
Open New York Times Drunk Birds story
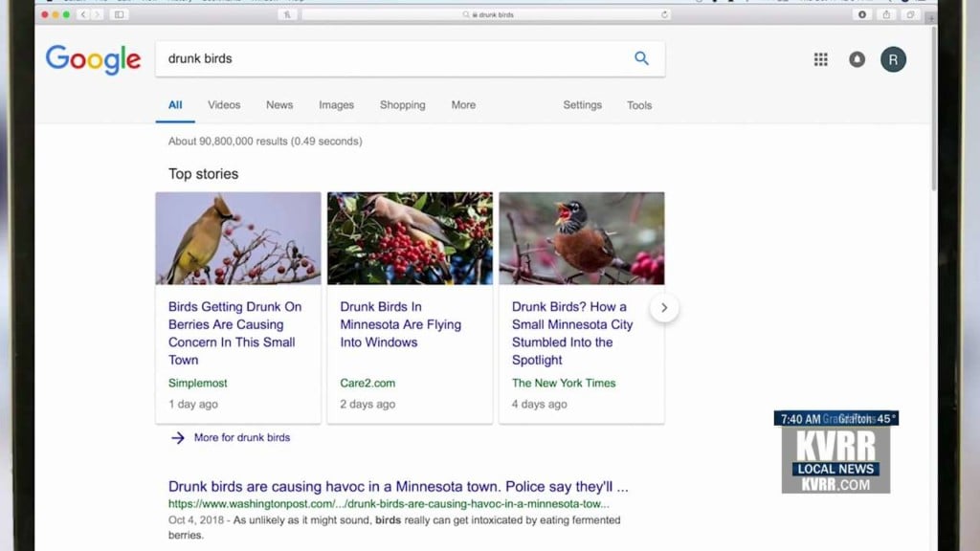tap(572, 333)
